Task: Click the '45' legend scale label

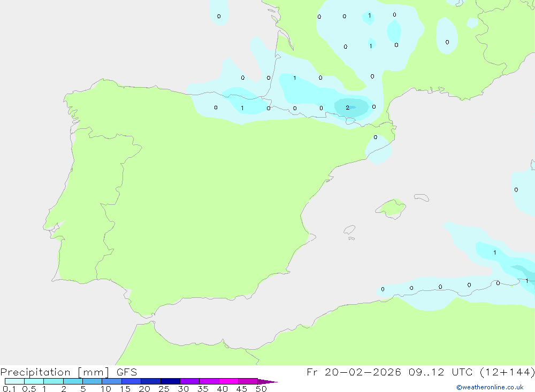Action: (242, 389)
